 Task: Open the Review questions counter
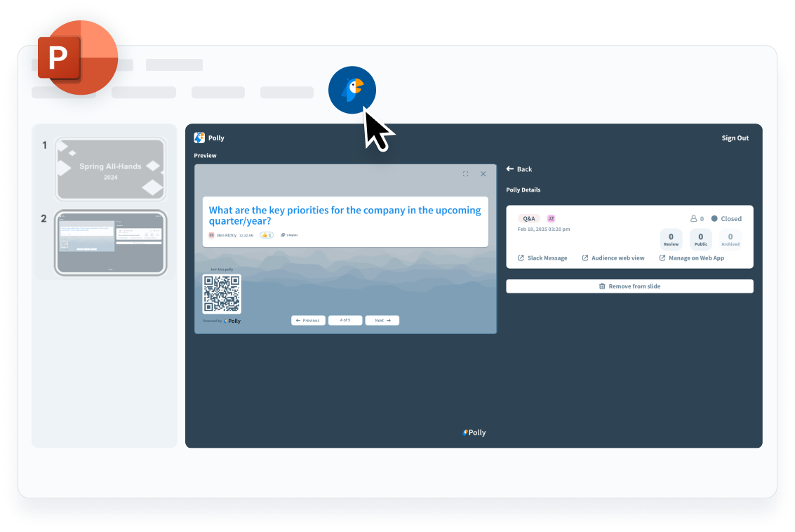coord(671,239)
